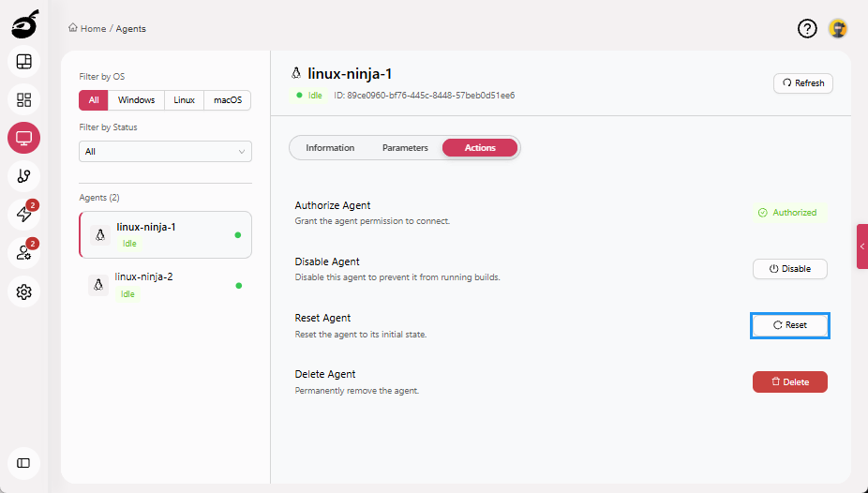Click the Idle badge in agent header
The width and height of the screenshot is (868, 493).
(x=309, y=96)
